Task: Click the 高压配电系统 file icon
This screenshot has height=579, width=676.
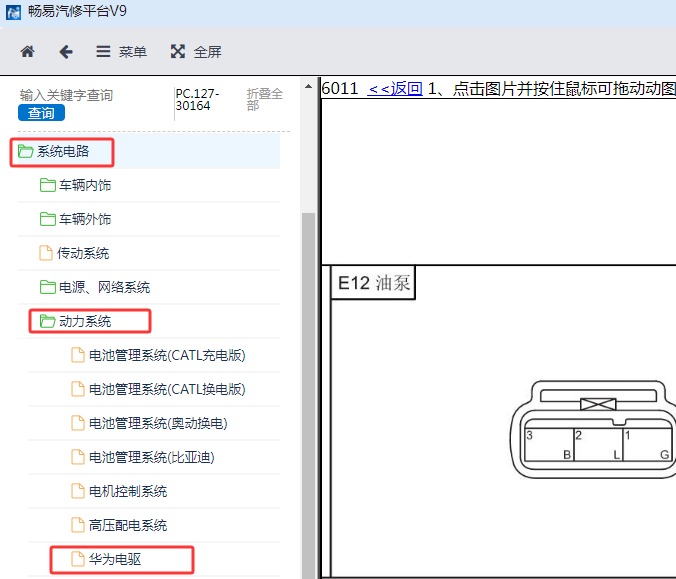Action: click(x=78, y=525)
